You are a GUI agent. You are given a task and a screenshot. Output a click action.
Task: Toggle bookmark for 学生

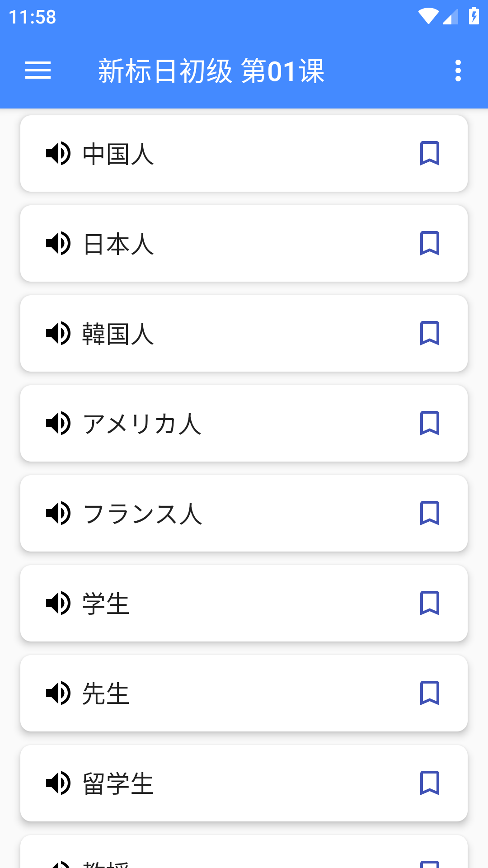(x=429, y=603)
